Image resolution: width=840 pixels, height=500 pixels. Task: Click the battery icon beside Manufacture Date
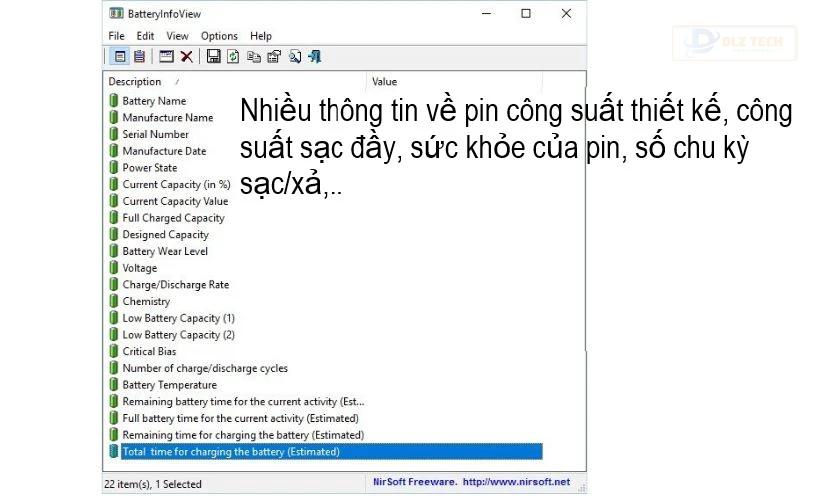(114, 151)
